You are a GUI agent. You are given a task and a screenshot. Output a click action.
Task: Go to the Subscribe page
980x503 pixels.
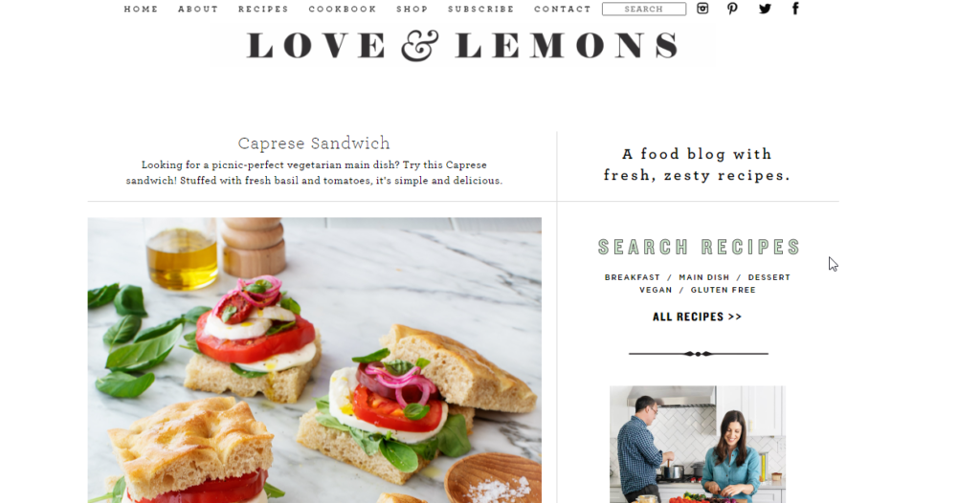click(x=480, y=9)
